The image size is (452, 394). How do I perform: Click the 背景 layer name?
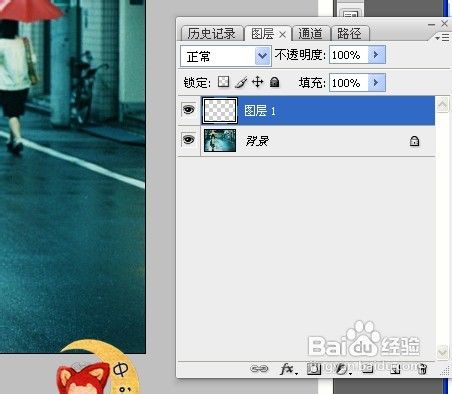(257, 141)
